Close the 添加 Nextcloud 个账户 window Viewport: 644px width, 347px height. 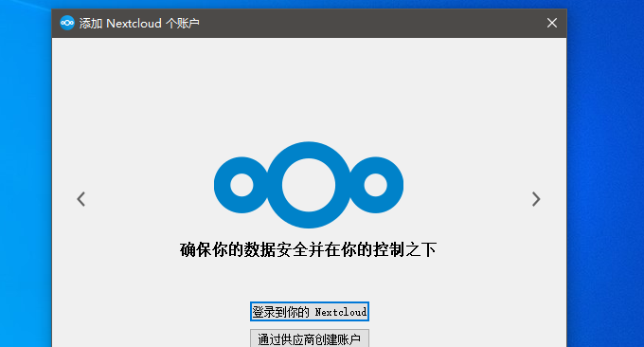click(552, 23)
